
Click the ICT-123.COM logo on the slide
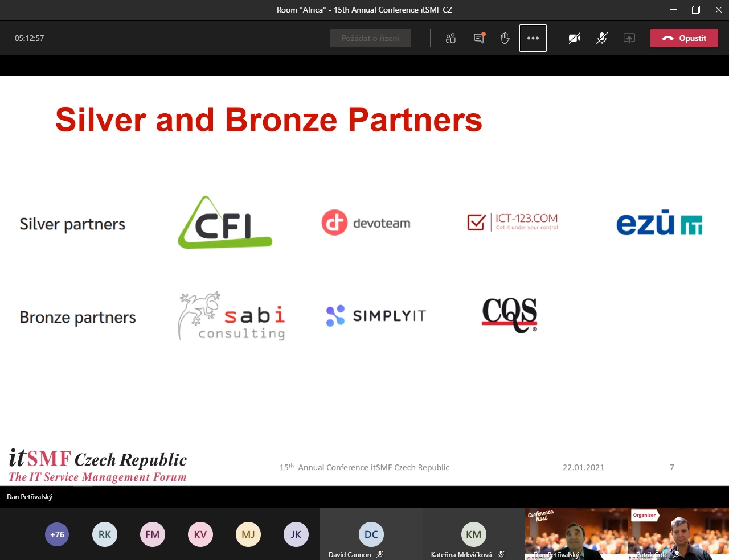[x=513, y=222]
